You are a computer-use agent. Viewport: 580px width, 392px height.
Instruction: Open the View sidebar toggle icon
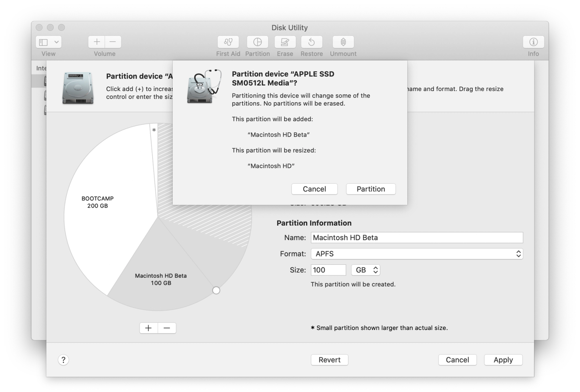[x=43, y=42]
